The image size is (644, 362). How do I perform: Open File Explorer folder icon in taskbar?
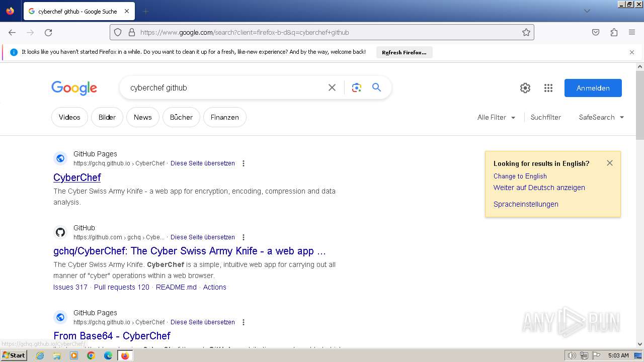[x=57, y=355]
